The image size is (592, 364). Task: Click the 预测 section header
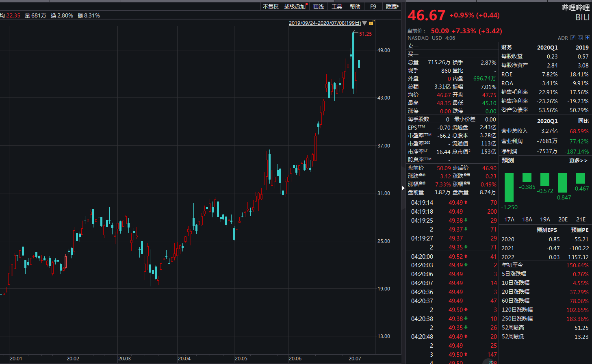pyautogui.click(x=508, y=160)
